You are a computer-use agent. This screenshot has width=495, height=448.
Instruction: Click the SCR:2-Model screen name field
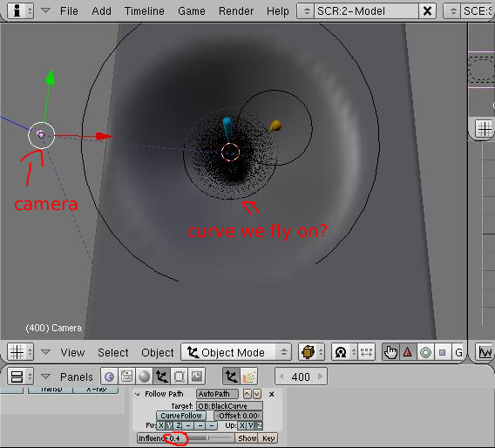367,11
